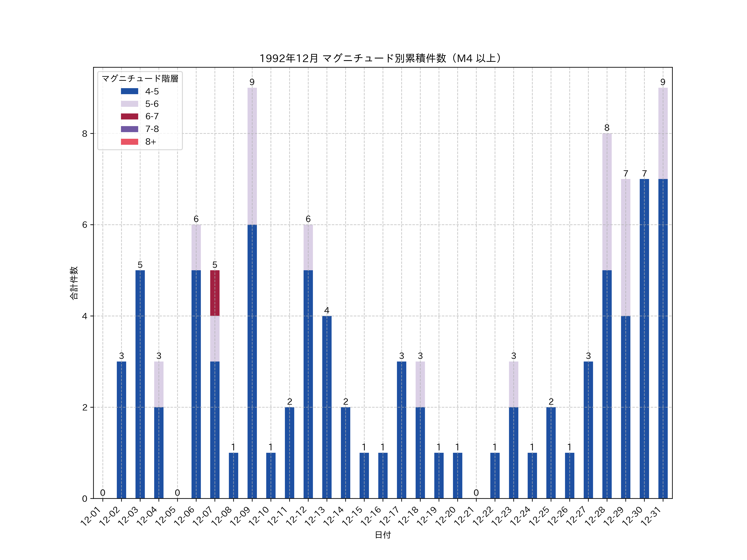
Task: Click the 5-6 lavender legend swatch
Action: click(129, 104)
